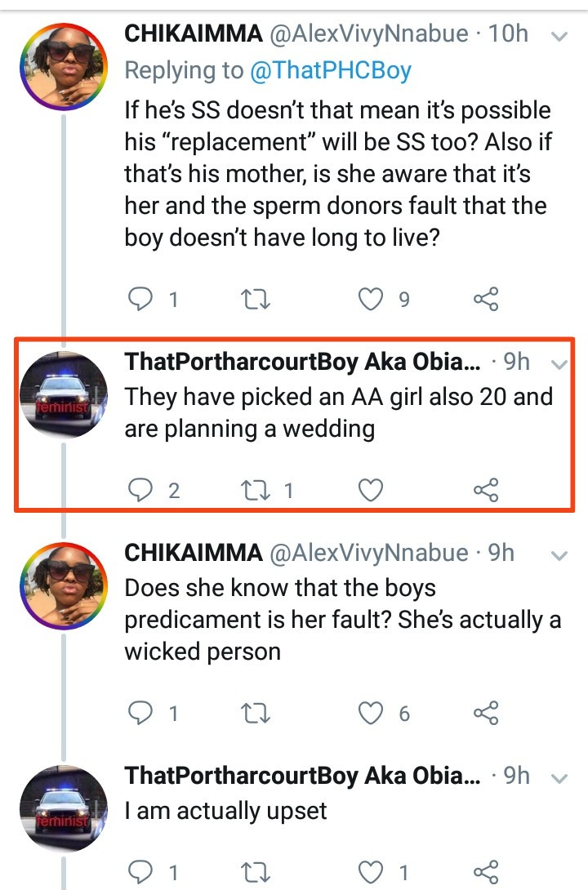Reply to the AA girl wedding tweet

(x=142, y=490)
